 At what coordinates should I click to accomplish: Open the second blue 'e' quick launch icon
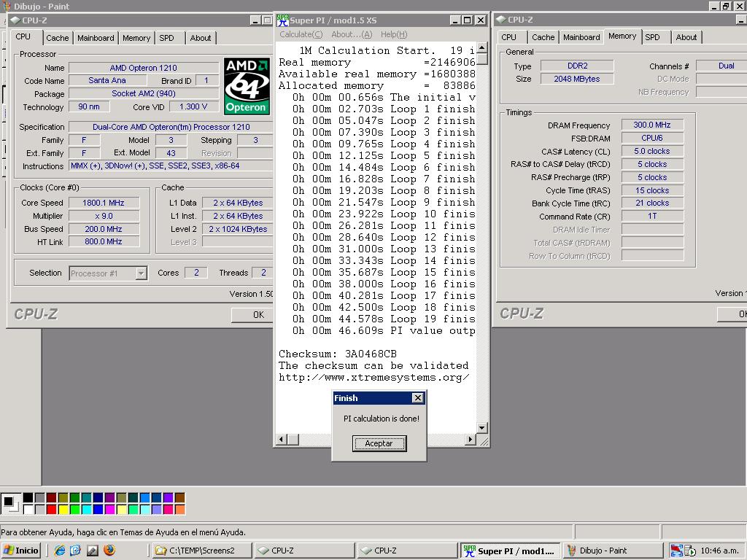pyautogui.click(x=75, y=551)
